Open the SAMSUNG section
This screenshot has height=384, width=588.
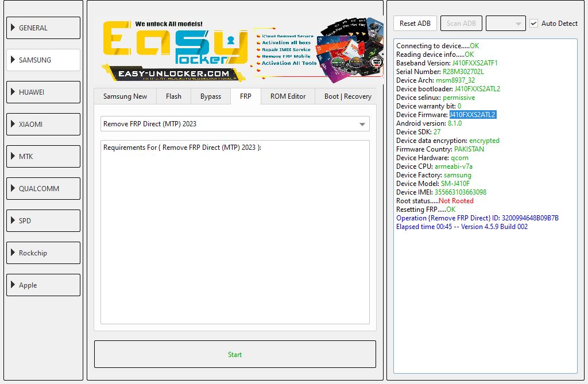43,60
